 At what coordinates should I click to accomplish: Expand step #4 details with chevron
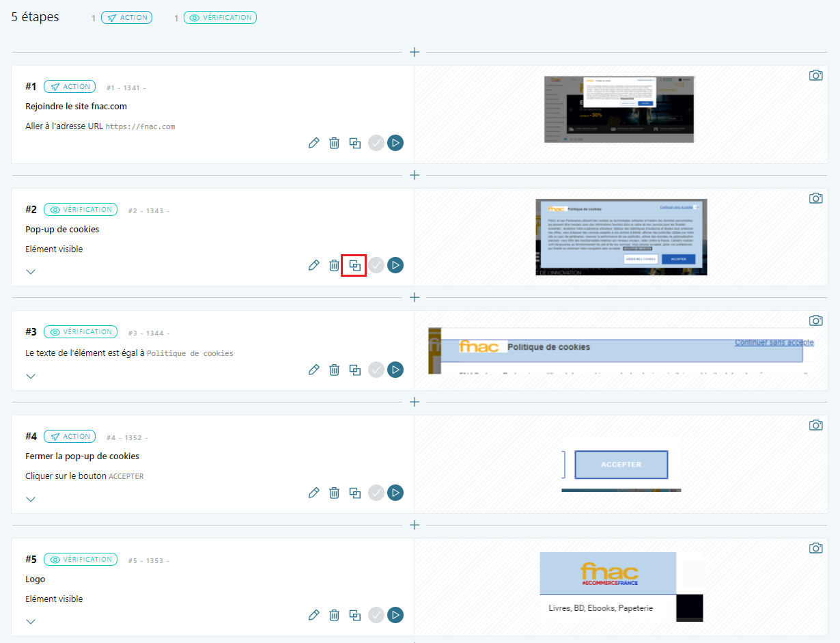tap(31, 499)
